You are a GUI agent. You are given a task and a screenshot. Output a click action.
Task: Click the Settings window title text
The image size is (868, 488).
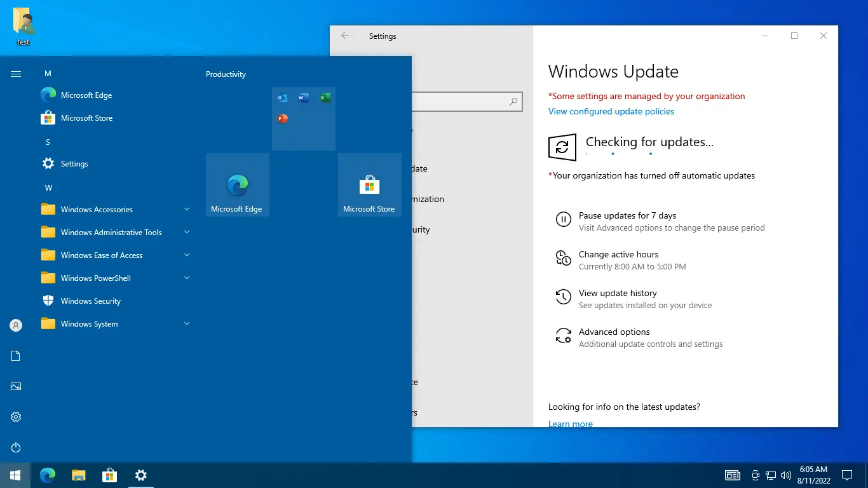point(383,36)
